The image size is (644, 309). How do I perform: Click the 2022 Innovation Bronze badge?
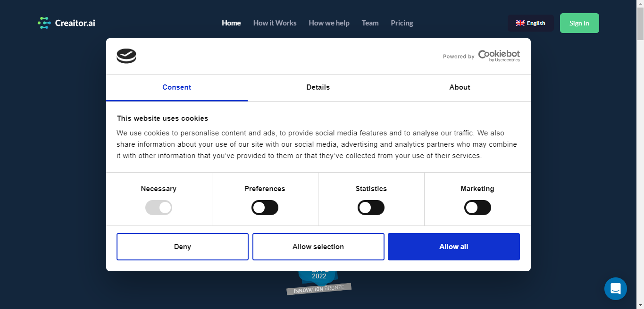[x=319, y=283]
